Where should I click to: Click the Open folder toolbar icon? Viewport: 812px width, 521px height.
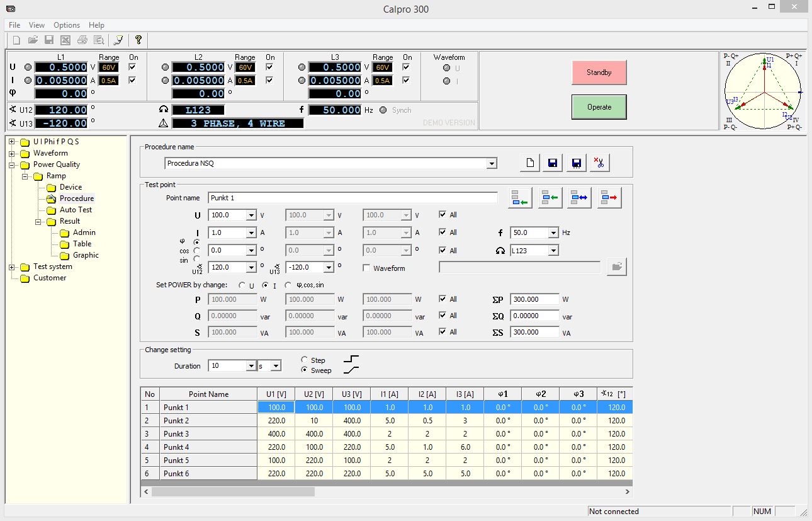33,40
